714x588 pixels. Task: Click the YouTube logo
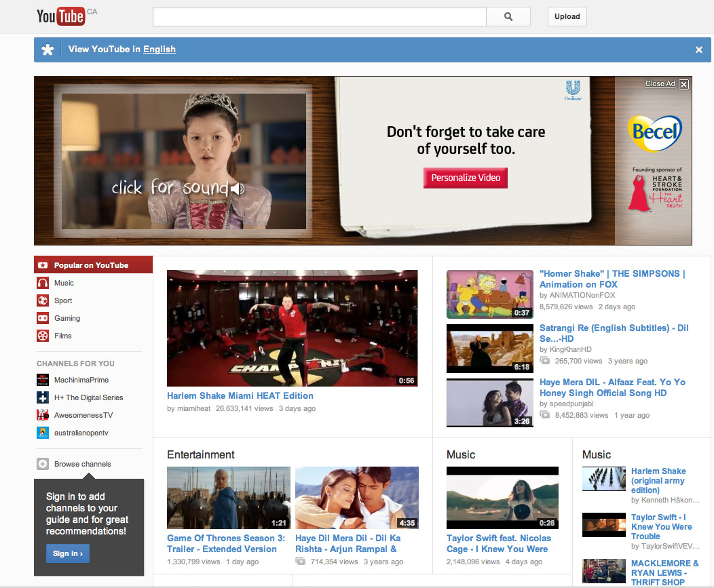coord(61,16)
